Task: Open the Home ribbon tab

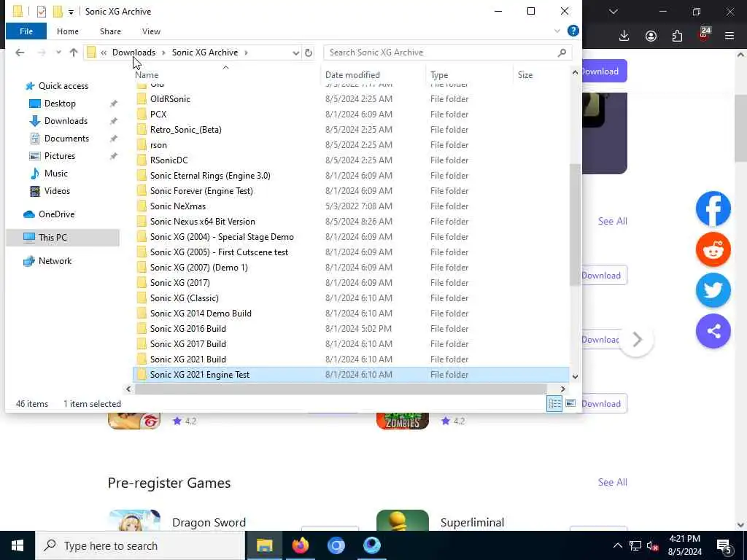Action: click(68, 31)
